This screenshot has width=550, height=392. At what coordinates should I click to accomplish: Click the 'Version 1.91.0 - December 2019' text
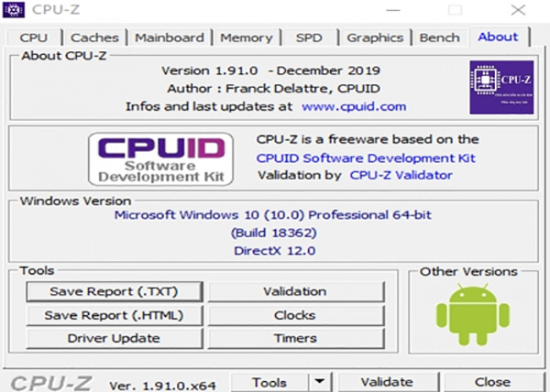point(270,71)
